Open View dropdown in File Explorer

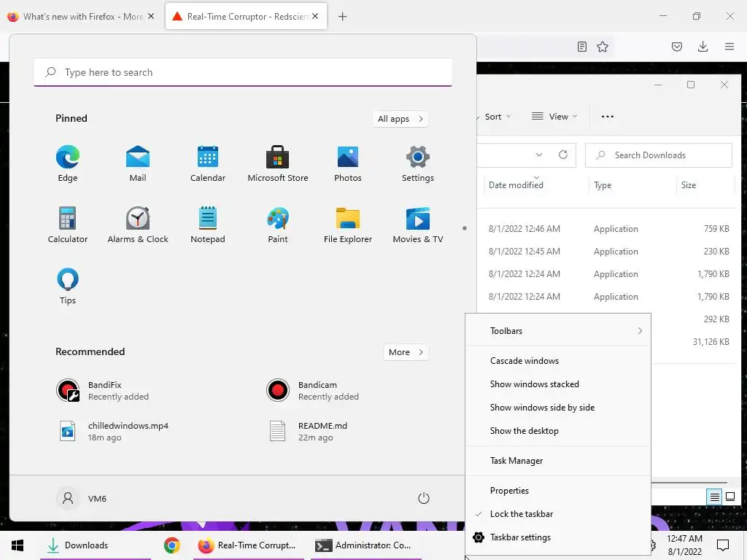coord(554,117)
